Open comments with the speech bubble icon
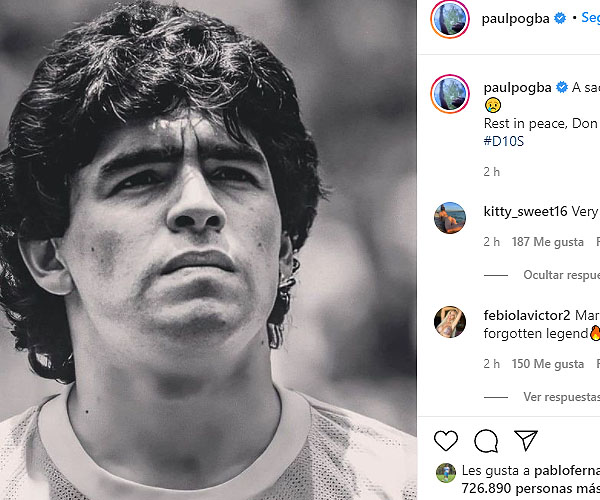600x500 pixels. pos(486,441)
